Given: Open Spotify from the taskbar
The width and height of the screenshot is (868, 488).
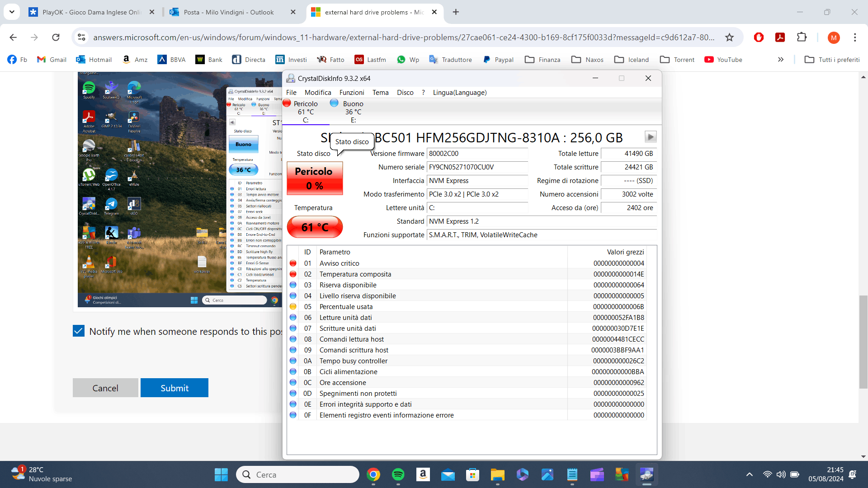Looking at the screenshot, I should coord(398,474).
